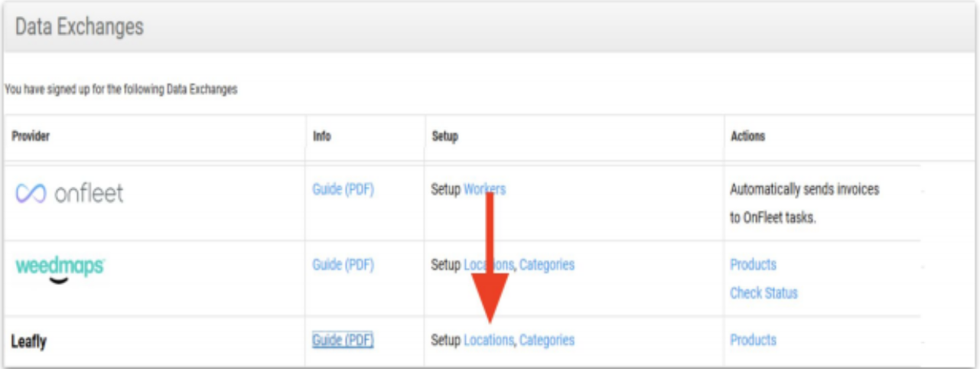Click the onfleet provider logo
The width and height of the screenshot is (980, 369).
(x=70, y=194)
